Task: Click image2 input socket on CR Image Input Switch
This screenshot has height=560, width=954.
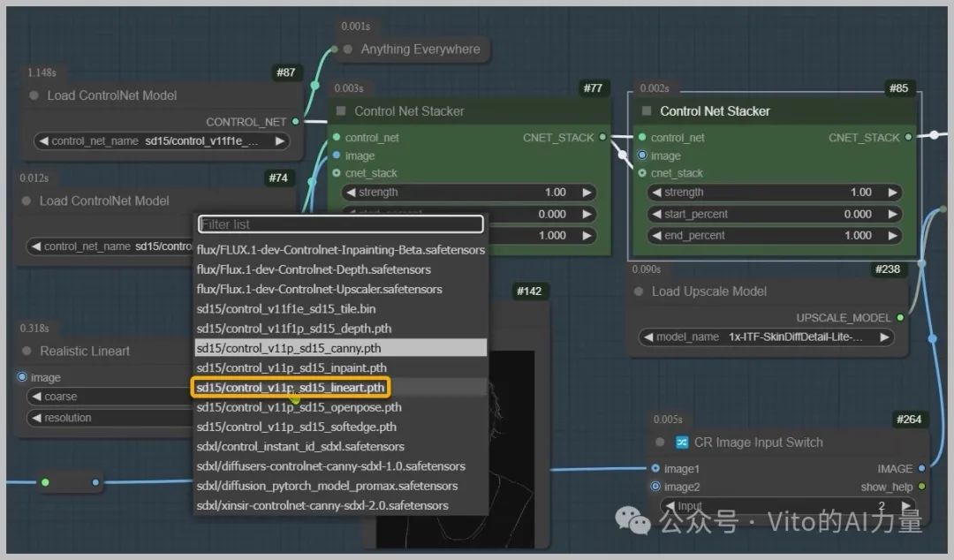Action: pos(655,487)
